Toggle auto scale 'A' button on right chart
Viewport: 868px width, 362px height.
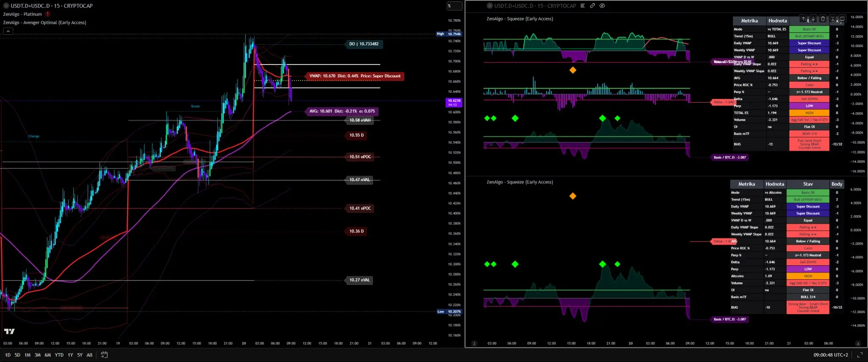point(858,343)
